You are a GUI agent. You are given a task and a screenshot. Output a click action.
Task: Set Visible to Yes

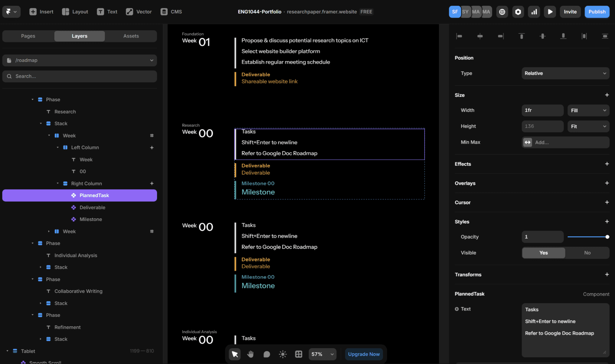pyautogui.click(x=543, y=253)
